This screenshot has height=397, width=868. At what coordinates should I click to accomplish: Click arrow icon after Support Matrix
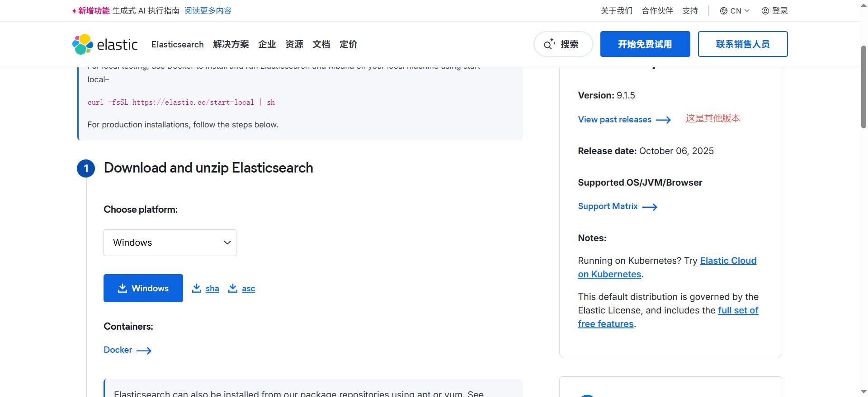pyautogui.click(x=650, y=207)
